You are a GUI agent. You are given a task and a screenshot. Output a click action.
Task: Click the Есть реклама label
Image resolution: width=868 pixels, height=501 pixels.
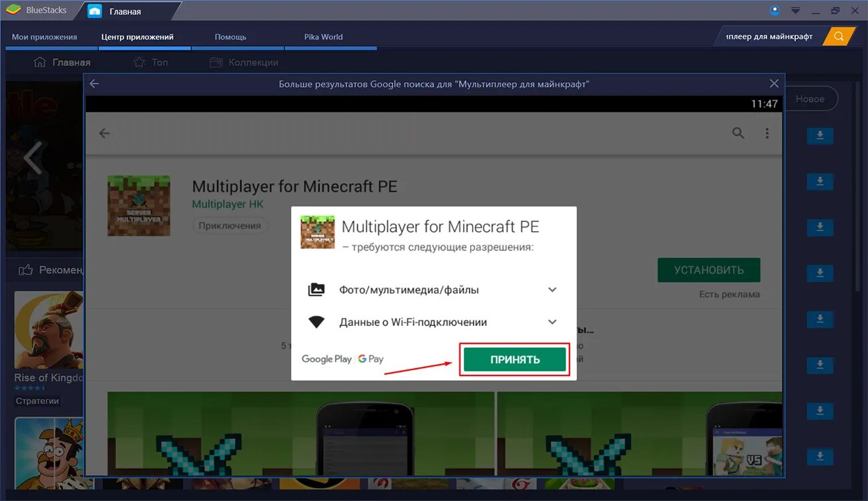(x=729, y=294)
